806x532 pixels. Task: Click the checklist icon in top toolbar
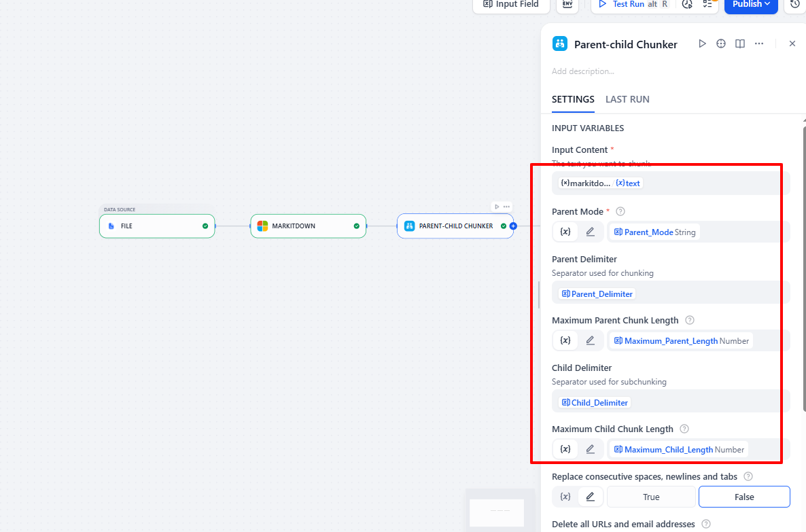click(707, 4)
